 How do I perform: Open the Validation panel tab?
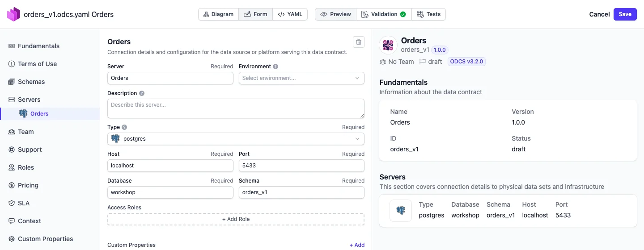pos(384,14)
